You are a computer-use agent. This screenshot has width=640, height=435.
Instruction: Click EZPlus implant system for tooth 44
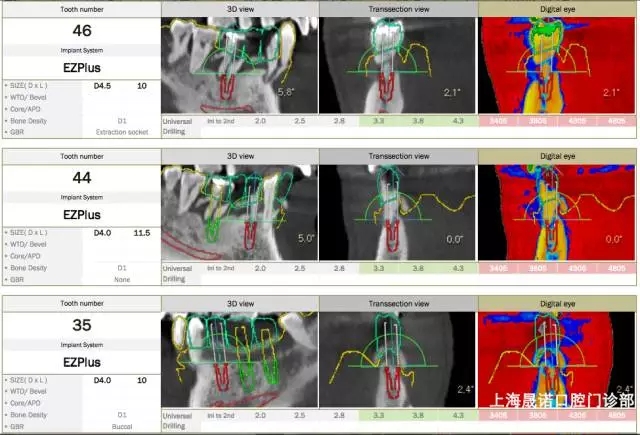pos(80,214)
